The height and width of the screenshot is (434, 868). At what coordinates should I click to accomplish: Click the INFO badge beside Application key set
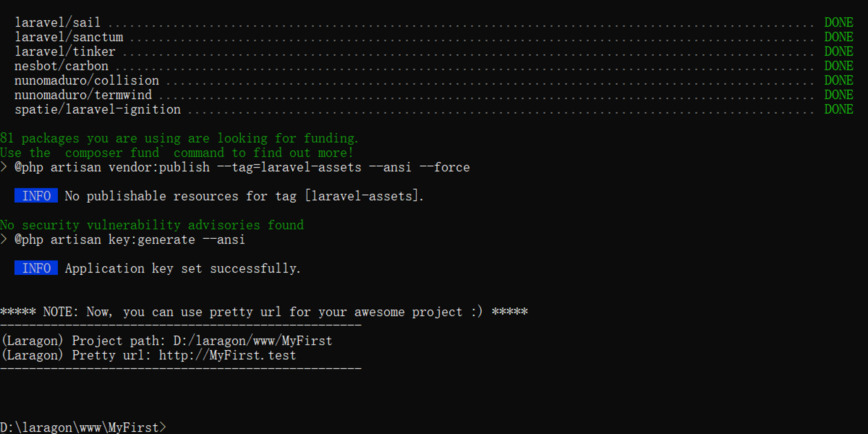tap(36, 268)
